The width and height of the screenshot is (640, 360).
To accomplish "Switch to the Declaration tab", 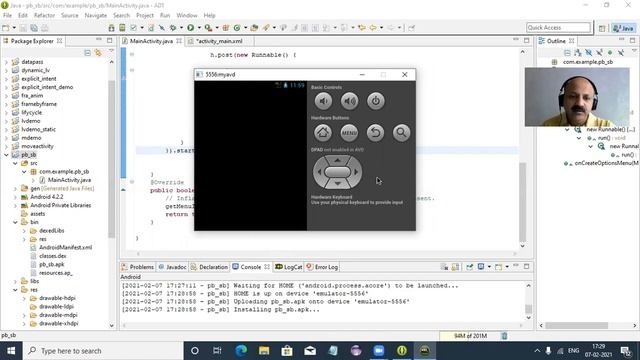I will click(209, 267).
